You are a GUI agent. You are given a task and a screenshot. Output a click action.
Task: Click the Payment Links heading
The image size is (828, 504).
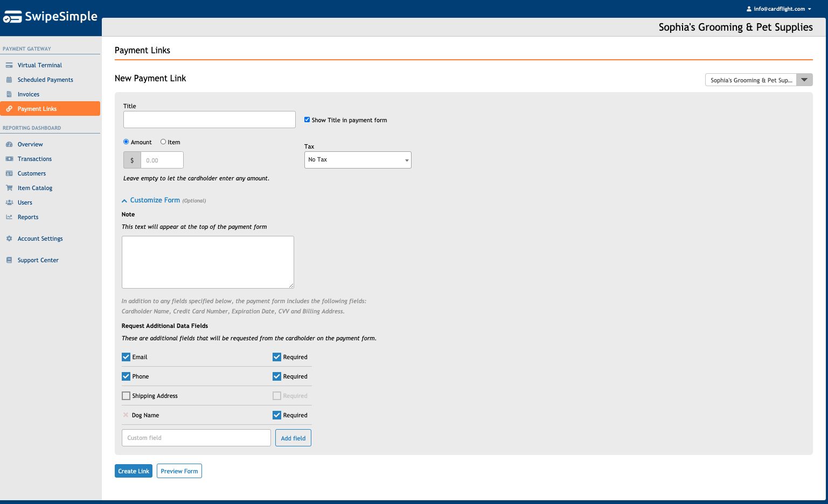coord(142,50)
